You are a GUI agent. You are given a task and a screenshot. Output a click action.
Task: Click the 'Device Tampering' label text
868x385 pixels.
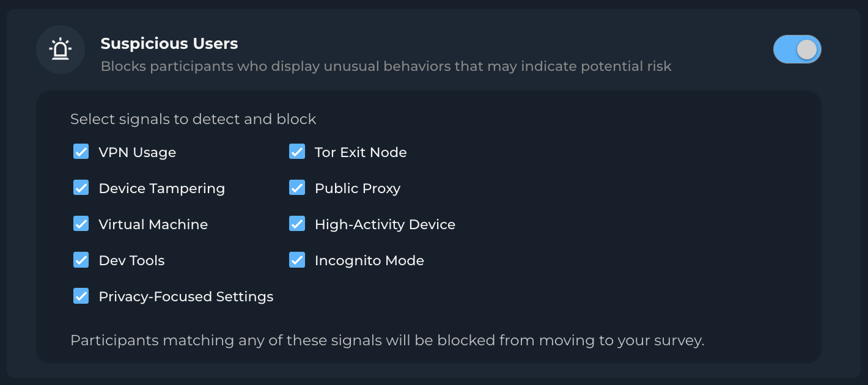pyautogui.click(x=161, y=188)
